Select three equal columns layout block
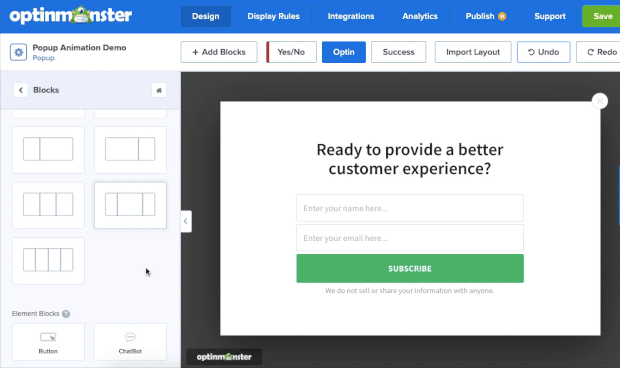Image resolution: width=620 pixels, height=368 pixels. [x=48, y=205]
